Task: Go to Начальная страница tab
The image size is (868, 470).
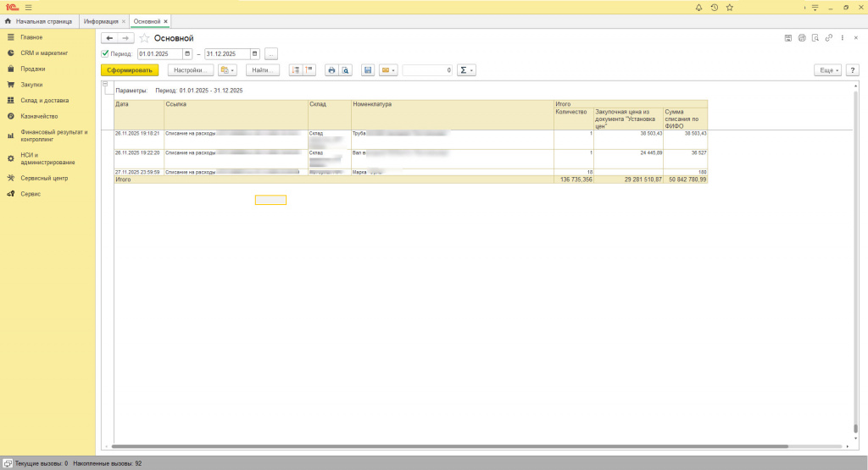Action: coord(39,21)
